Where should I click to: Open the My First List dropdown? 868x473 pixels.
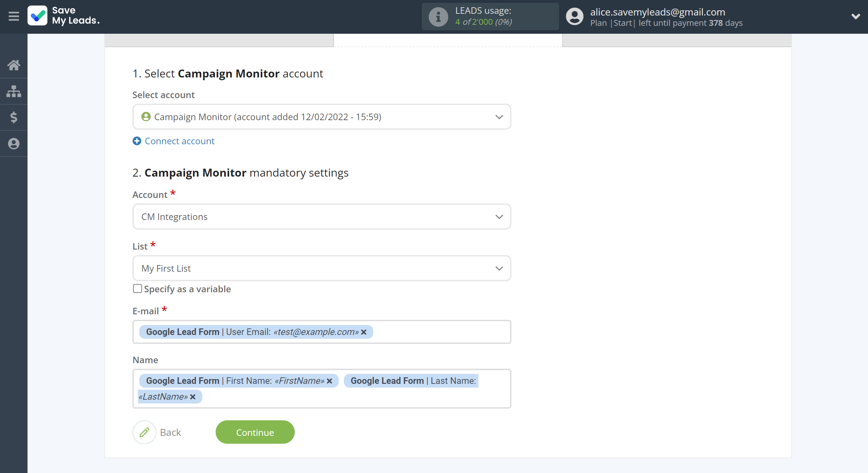coord(322,268)
